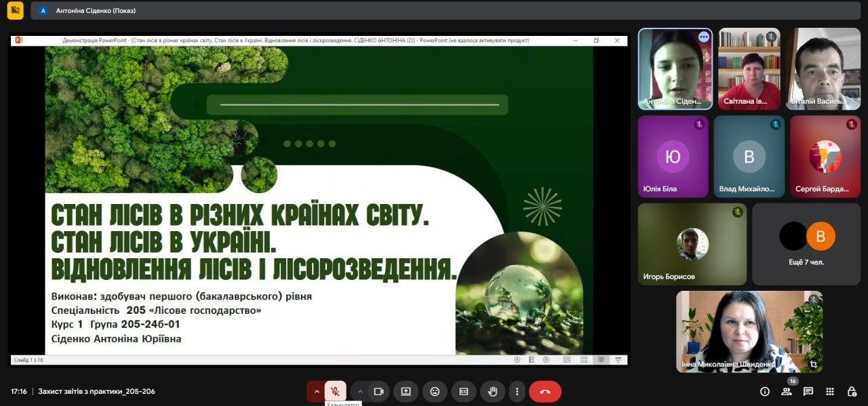Click the crop icon on self-view tile
Screen dimensions: 868x406
(x=813, y=364)
